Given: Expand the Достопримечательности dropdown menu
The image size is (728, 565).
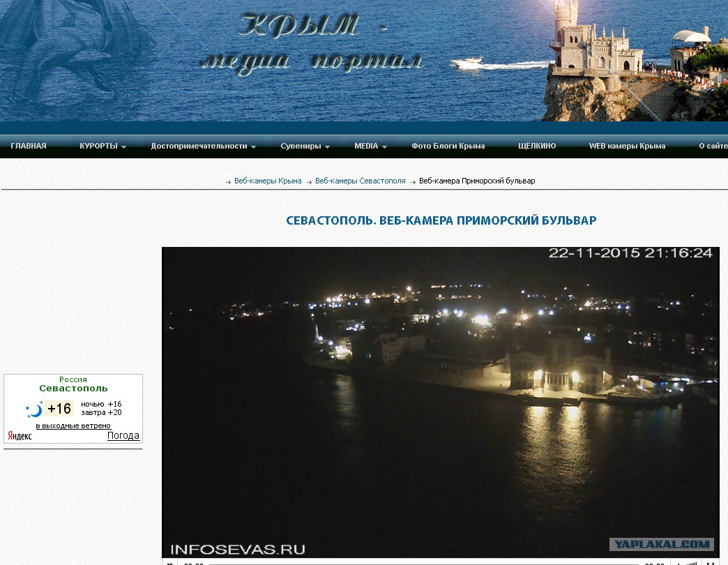Looking at the screenshot, I should [x=203, y=146].
